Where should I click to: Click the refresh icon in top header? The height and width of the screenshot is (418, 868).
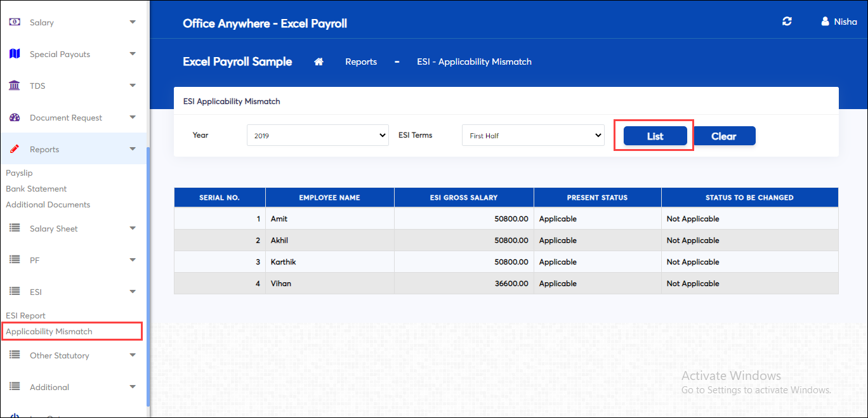[787, 22]
